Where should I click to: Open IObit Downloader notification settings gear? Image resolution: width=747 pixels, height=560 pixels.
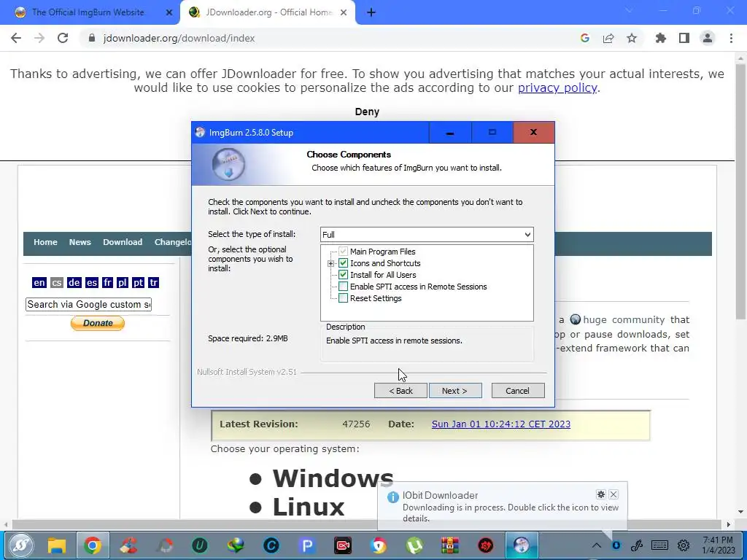pyautogui.click(x=601, y=494)
